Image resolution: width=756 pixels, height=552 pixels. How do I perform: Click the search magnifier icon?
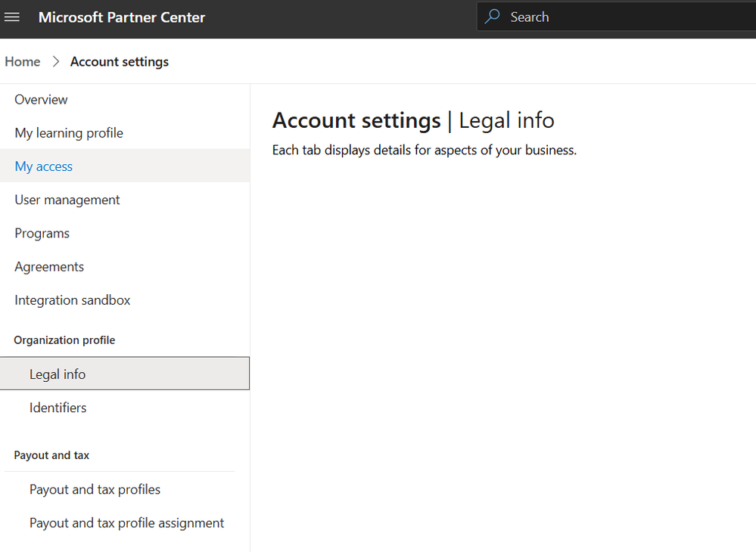493,17
